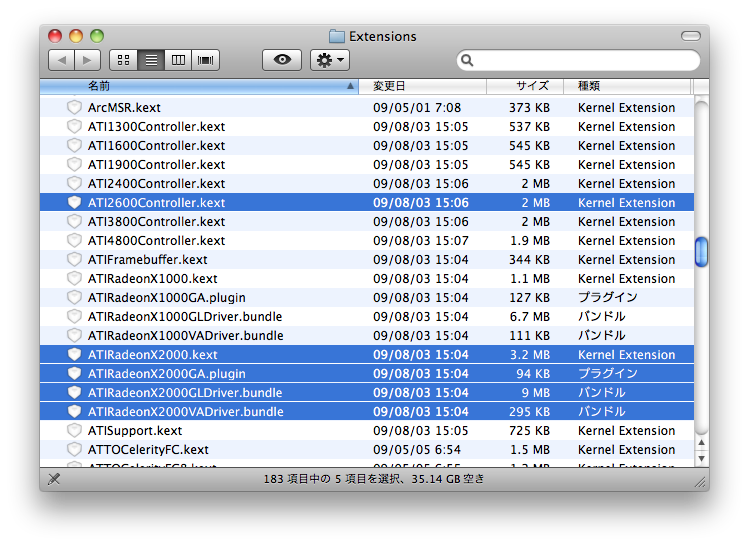This screenshot has width=749, height=546.
Task: Go forward with the right arrow button
Action: coord(87,60)
